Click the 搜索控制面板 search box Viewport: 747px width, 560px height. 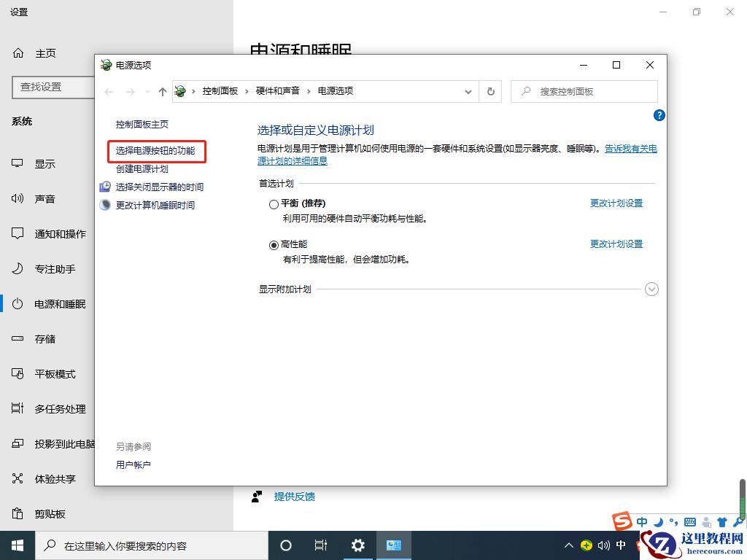click(584, 91)
